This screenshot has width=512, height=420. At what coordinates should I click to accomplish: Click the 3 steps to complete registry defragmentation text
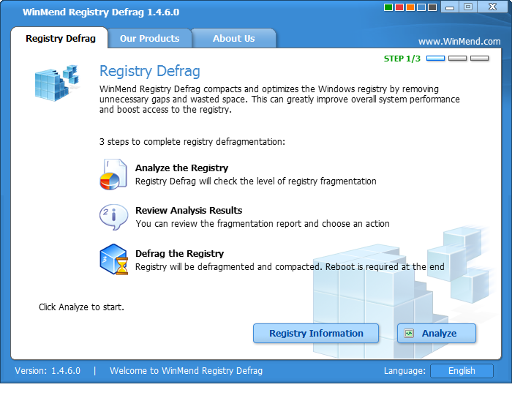(x=192, y=142)
